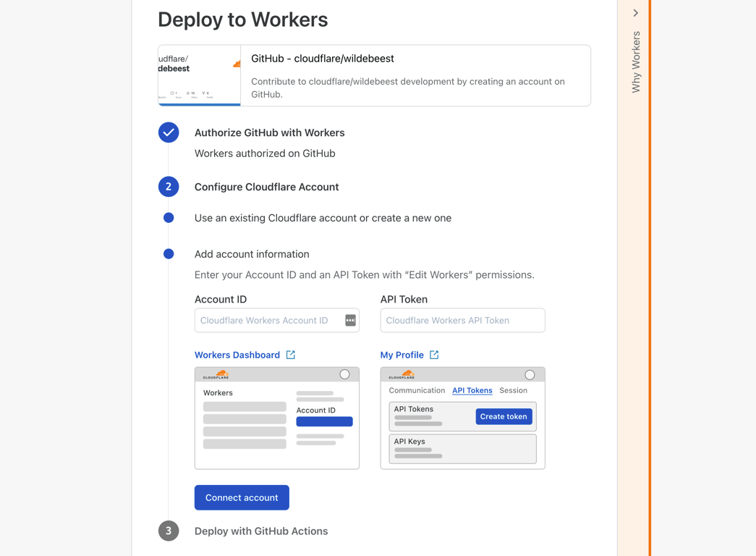Expand the Why Workers side panel chevron
This screenshot has height=556, width=756.
coord(635,13)
